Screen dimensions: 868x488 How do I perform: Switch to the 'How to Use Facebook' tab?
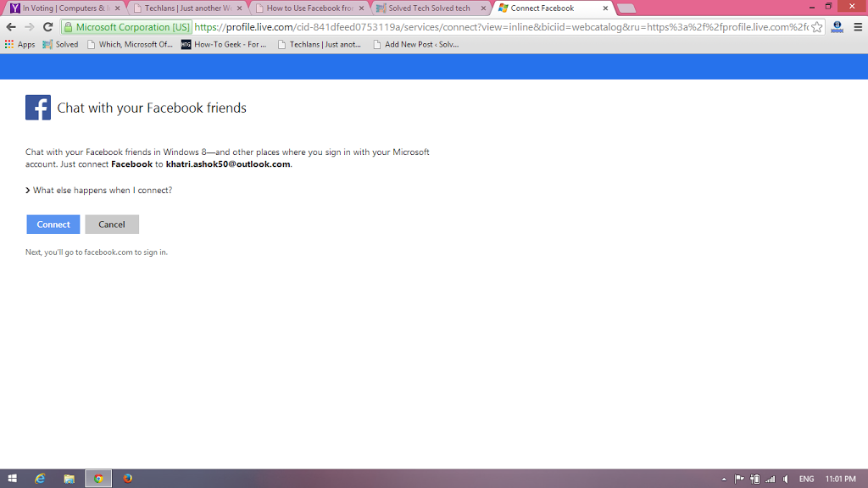(309, 8)
